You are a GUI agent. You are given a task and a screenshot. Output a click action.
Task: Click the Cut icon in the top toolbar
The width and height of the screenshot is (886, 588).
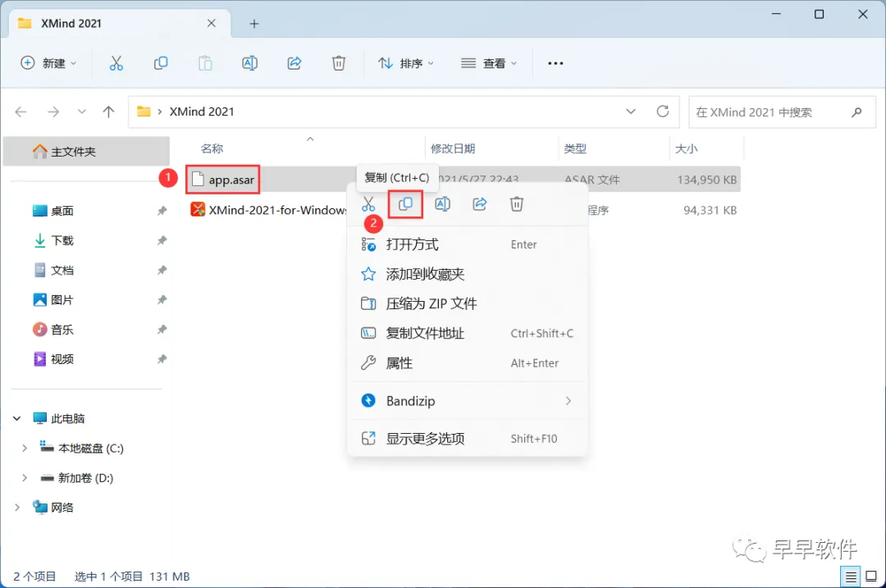116,63
